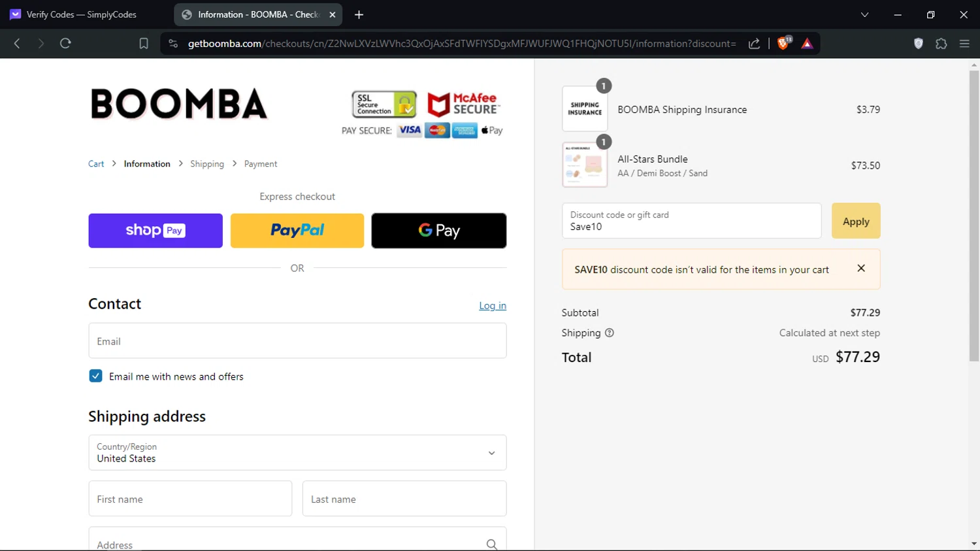Click the address bar URL
The width and height of the screenshot is (980, 551).
point(462,43)
